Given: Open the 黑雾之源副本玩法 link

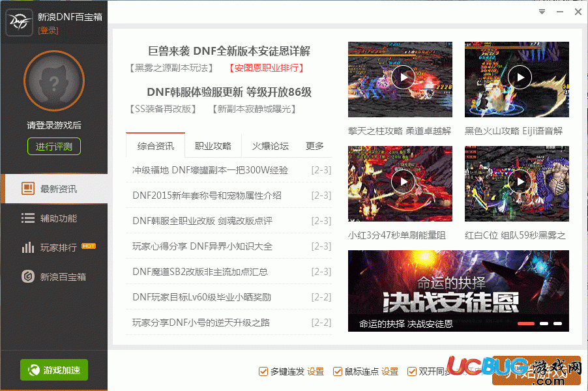Looking at the screenshot, I should coord(171,68).
